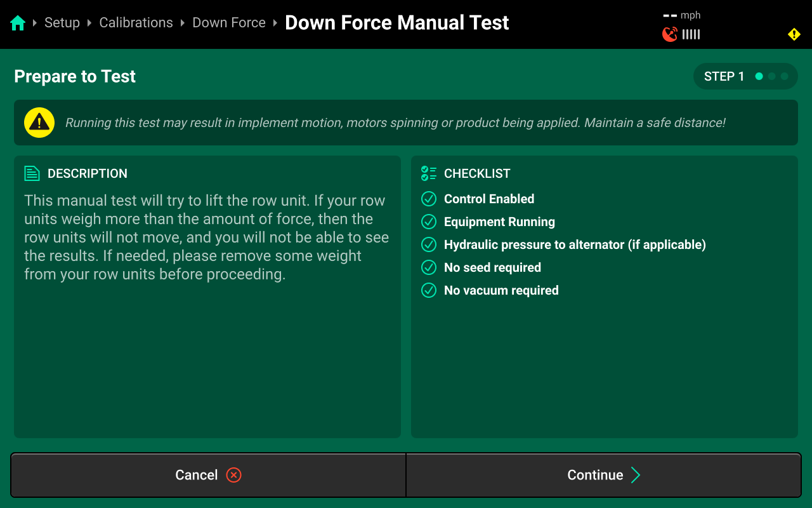Click the red X icon inside Cancel

coord(233,474)
